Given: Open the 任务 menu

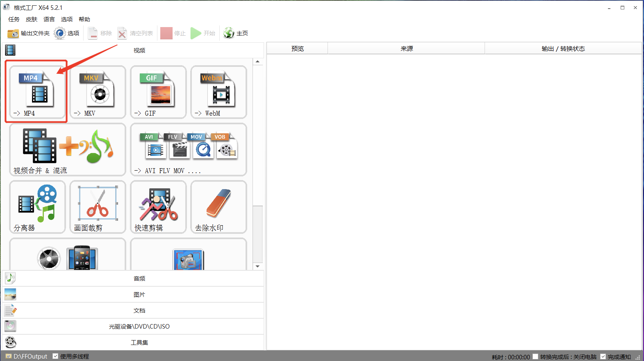Looking at the screenshot, I should (x=14, y=19).
